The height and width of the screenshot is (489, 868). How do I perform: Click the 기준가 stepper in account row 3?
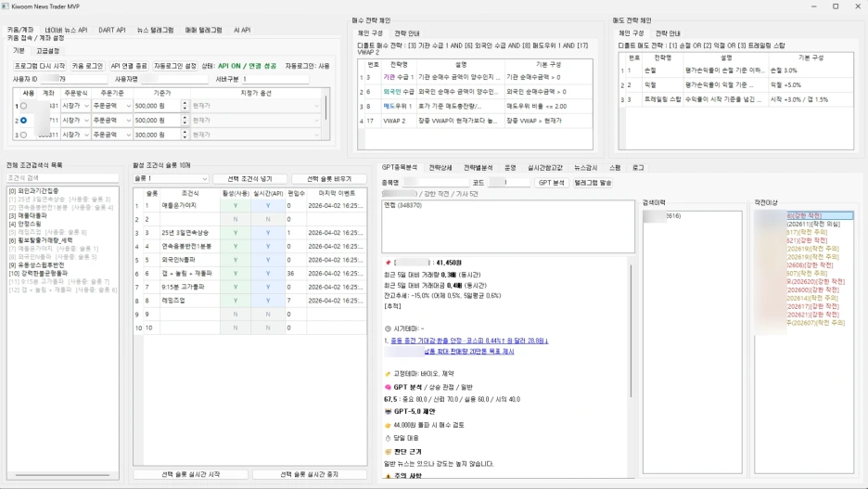coord(185,135)
